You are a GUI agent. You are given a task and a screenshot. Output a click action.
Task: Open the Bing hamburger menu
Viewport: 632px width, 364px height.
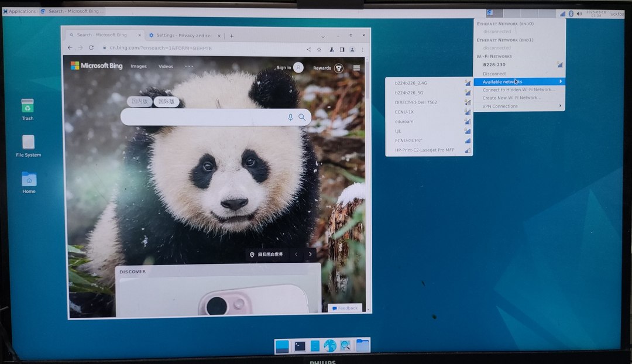pos(357,68)
